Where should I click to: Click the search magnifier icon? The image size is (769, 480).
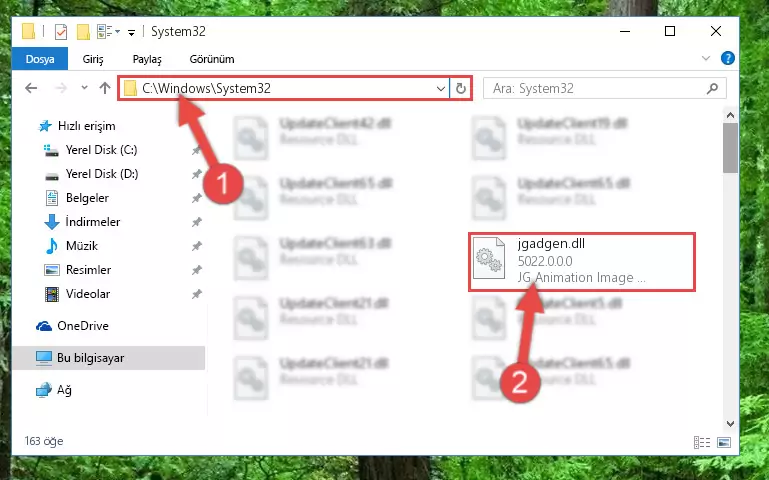tap(712, 88)
